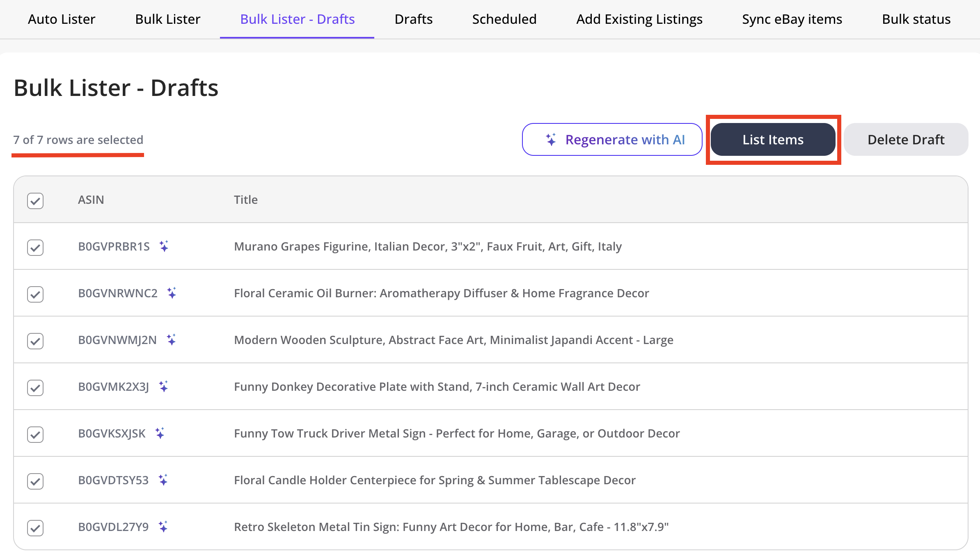Open the Scheduled tab
The height and width of the screenshot is (556, 980).
pyautogui.click(x=504, y=19)
